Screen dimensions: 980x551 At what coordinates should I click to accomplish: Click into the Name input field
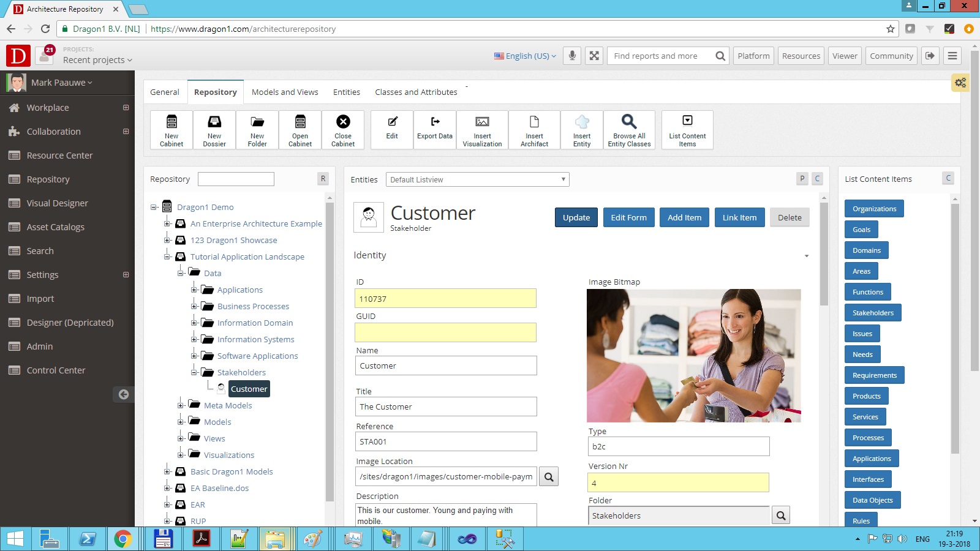coord(446,365)
